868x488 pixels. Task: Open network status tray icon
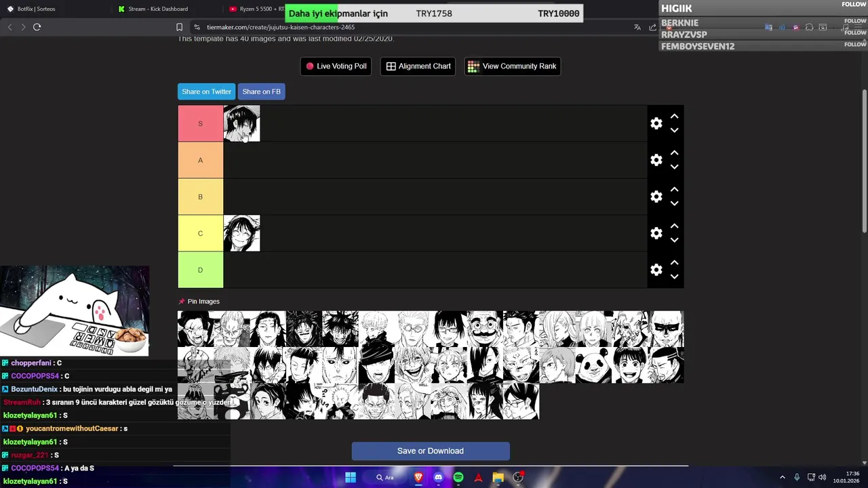click(811, 477)
